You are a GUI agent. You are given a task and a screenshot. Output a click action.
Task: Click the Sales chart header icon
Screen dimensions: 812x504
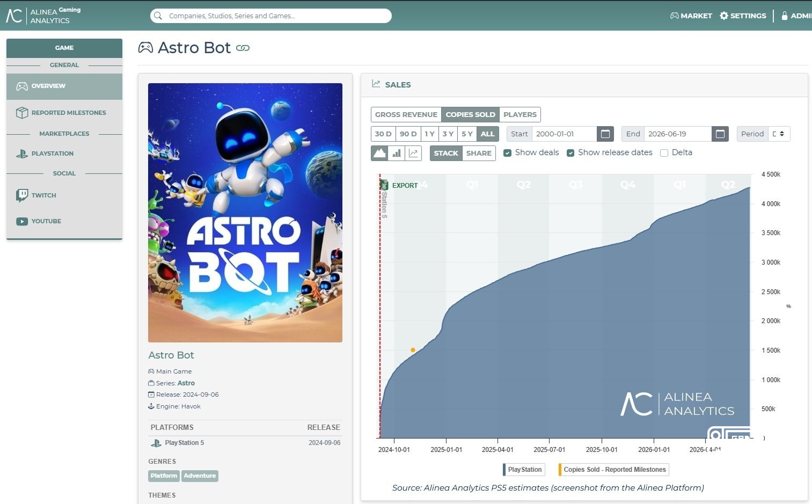[x=376, y=84]
